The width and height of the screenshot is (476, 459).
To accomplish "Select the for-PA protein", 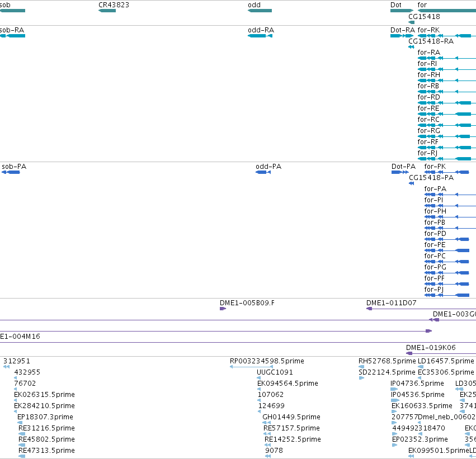I will pyautogui.click(x=450, y=195).
